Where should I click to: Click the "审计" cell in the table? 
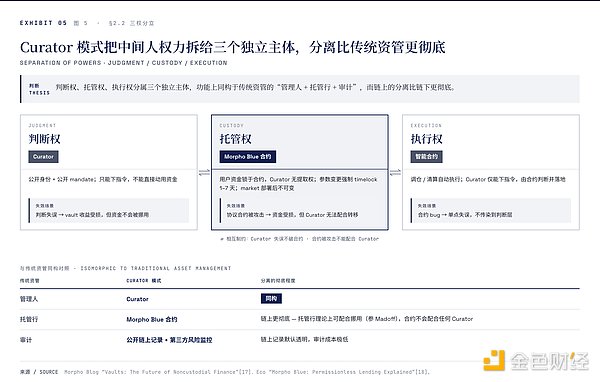click(26, 340)
